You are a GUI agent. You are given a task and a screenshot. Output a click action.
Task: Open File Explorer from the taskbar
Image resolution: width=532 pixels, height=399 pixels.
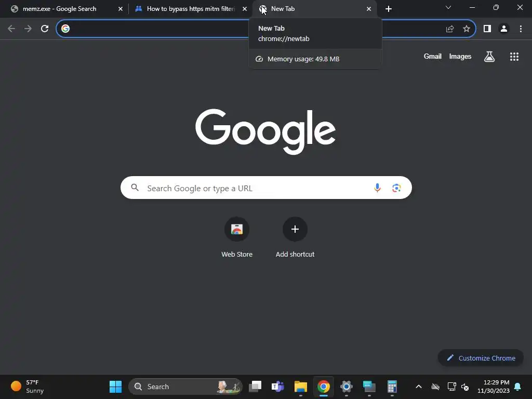(301, 387)
